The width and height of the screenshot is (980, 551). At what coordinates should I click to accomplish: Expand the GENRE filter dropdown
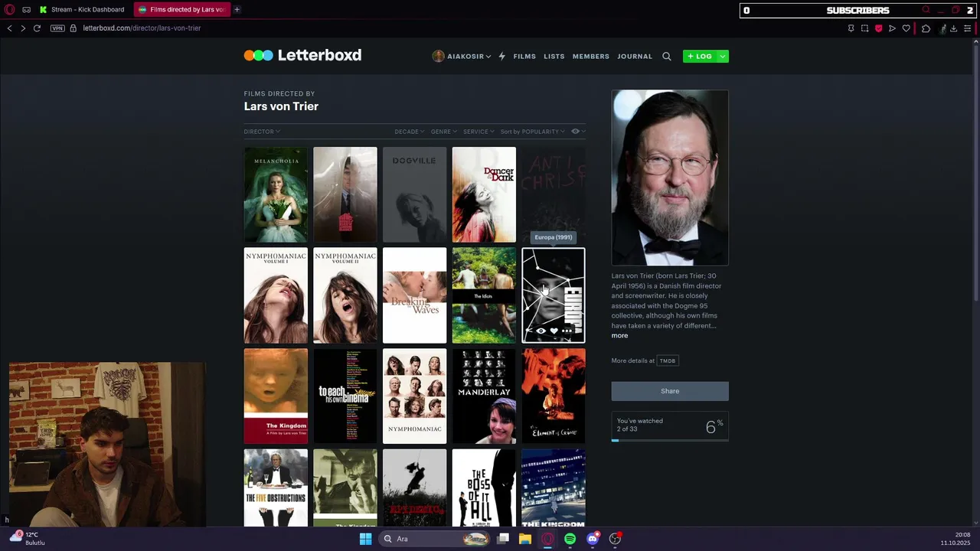tap(444, 132)
